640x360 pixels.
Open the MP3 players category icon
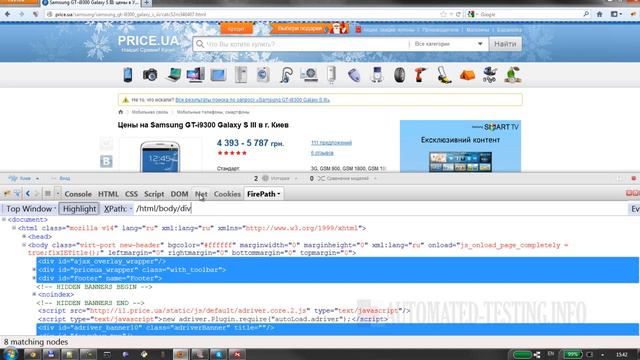click(x=377, y=75)
